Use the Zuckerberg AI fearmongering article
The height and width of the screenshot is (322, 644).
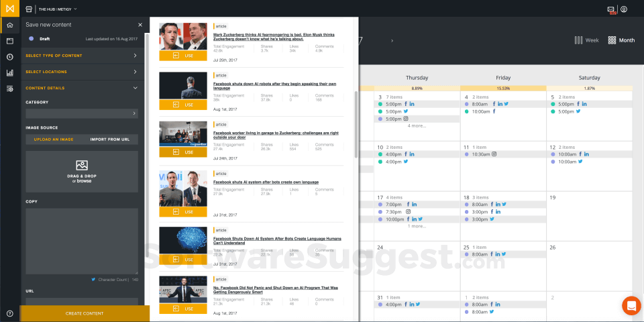(x=183, y=56)
